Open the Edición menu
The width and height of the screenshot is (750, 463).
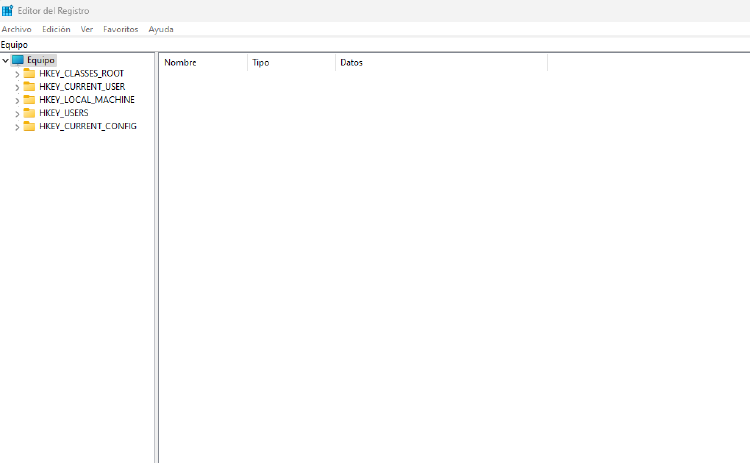[x=56, y=29]
